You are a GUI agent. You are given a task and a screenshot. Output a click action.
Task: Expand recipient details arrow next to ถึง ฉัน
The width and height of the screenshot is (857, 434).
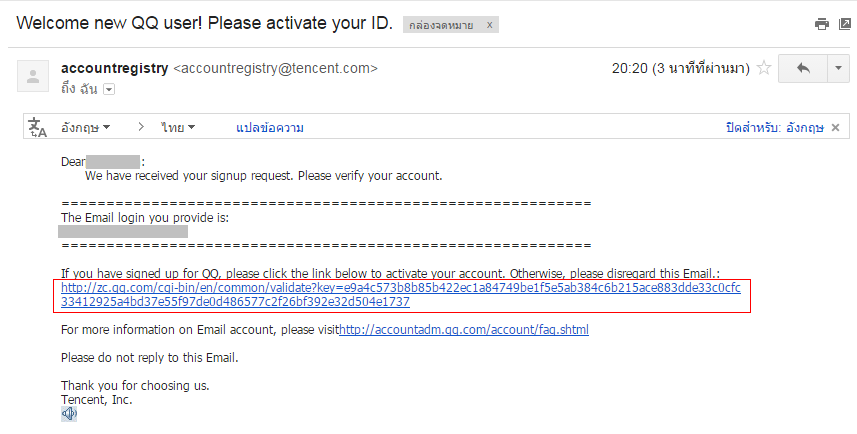[x=109, y=89]
